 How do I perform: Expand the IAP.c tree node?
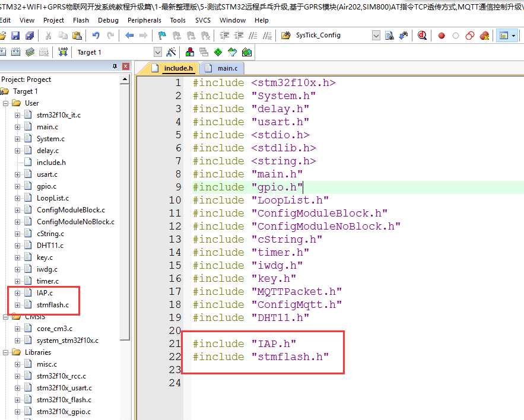(17, 293)
